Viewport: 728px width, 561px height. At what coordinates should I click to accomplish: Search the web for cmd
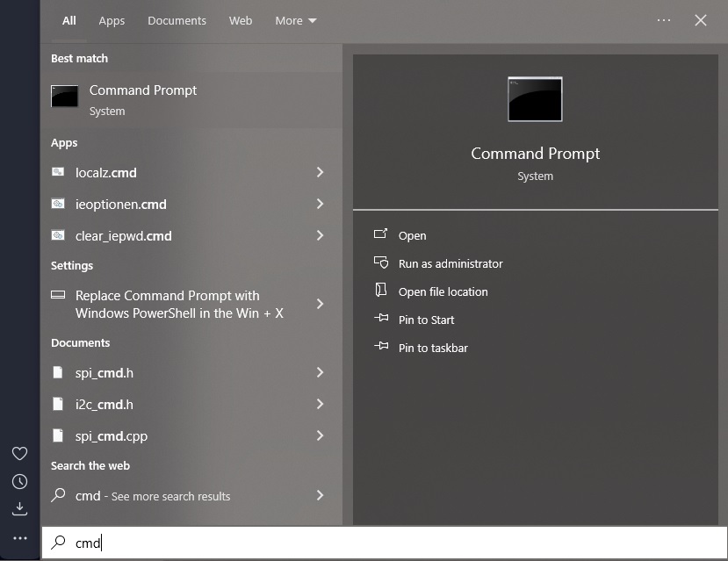pos(191,495)
